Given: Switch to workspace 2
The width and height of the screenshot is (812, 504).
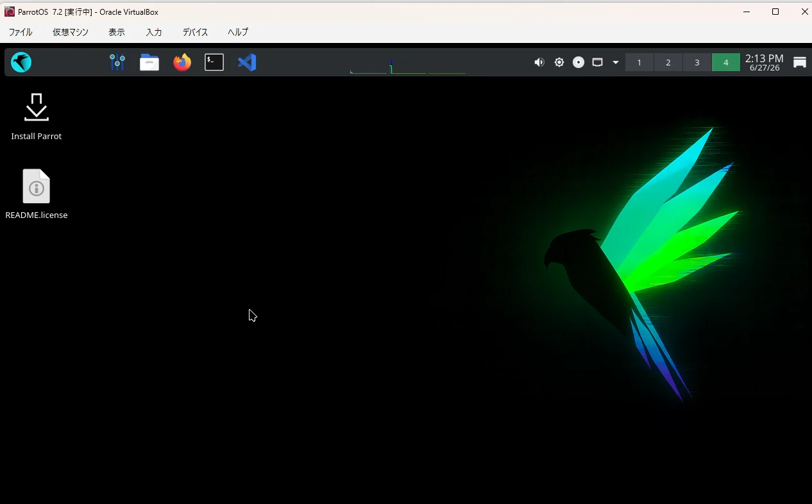Looking at the screenshot, I should (x=668, y=62).
